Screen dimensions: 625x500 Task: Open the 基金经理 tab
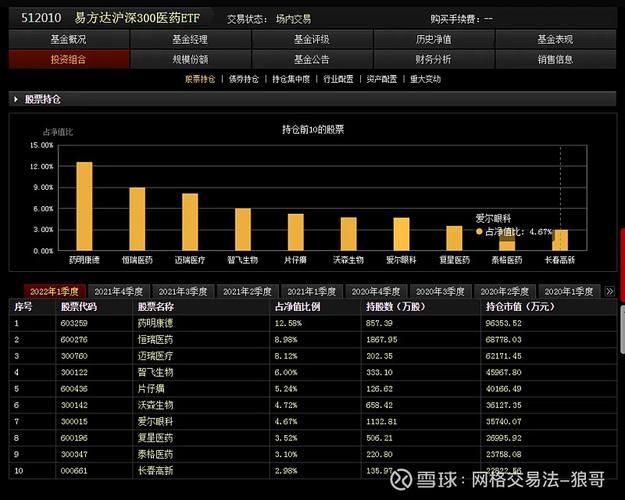190,39
